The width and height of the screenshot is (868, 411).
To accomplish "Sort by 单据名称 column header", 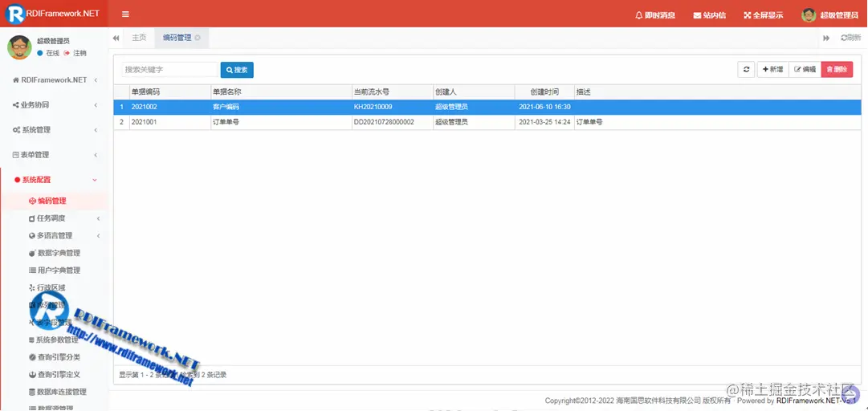I will point(281,92).
